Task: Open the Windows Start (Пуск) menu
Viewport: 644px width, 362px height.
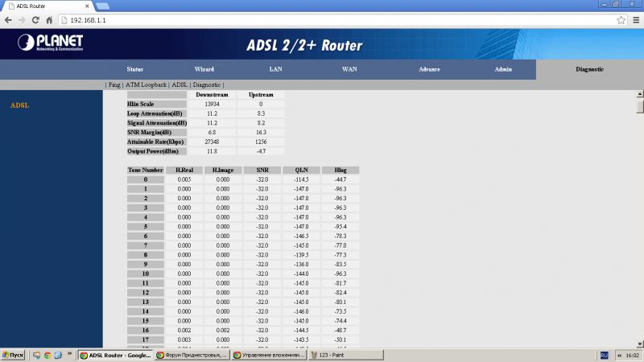Action: pos(14,355)
